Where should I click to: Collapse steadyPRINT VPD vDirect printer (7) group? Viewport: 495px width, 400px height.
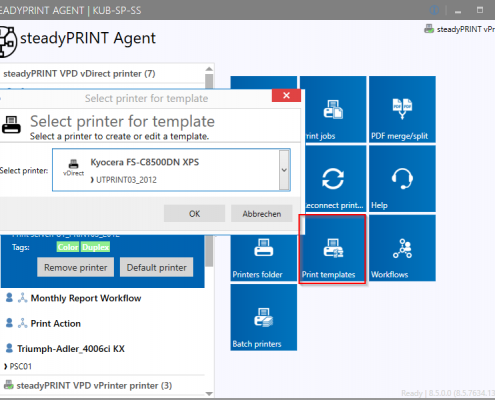(x=79, y=73)
